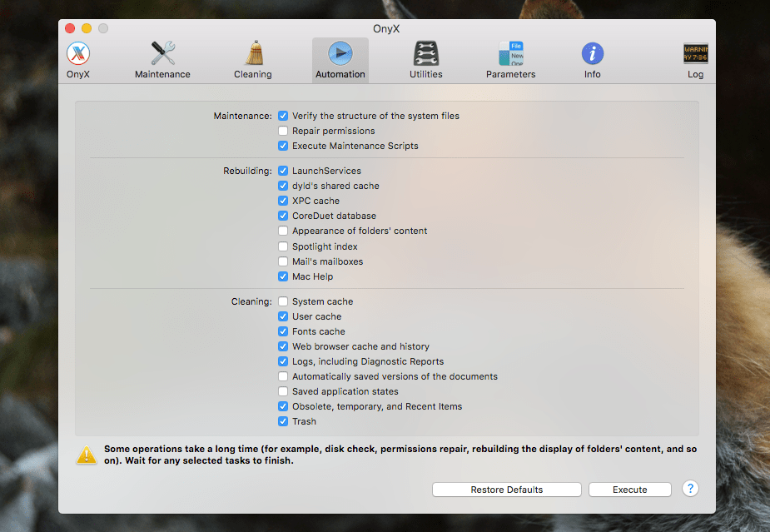770x532 pixels.
Task: Open the Cleaning broom icon
Action: [x=255, y=53]
